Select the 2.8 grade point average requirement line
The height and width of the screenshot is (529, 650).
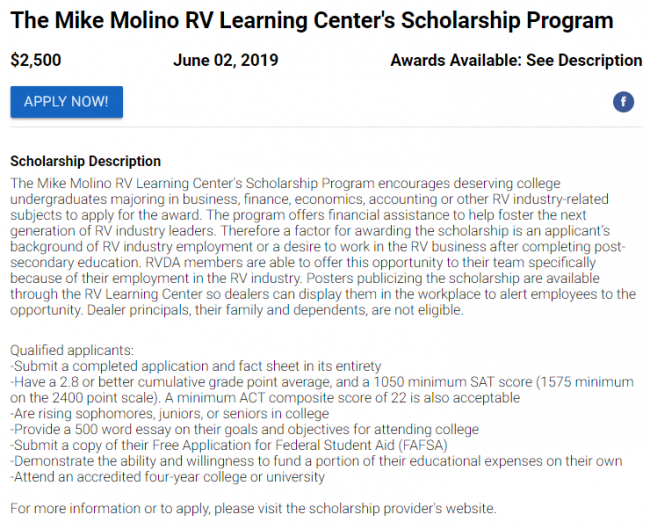(320, 382)
